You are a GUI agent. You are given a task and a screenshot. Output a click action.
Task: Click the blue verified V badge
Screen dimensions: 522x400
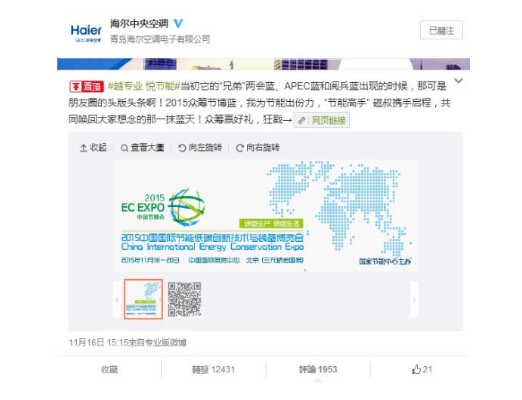click(x=178, y=23)
